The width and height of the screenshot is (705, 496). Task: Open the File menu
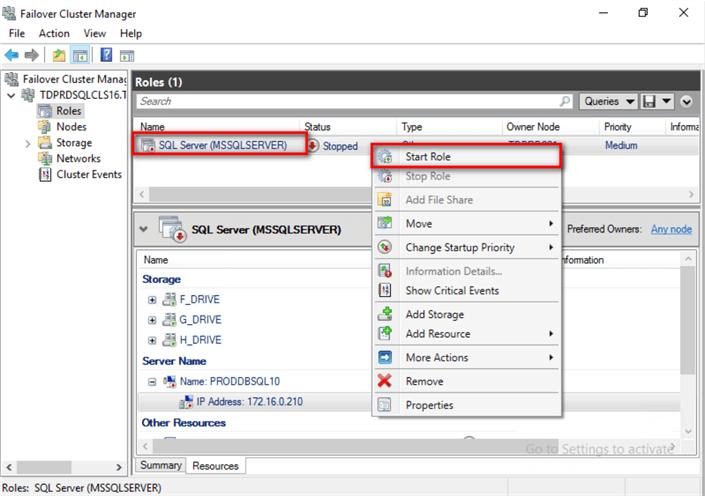[x=17, y=33]
